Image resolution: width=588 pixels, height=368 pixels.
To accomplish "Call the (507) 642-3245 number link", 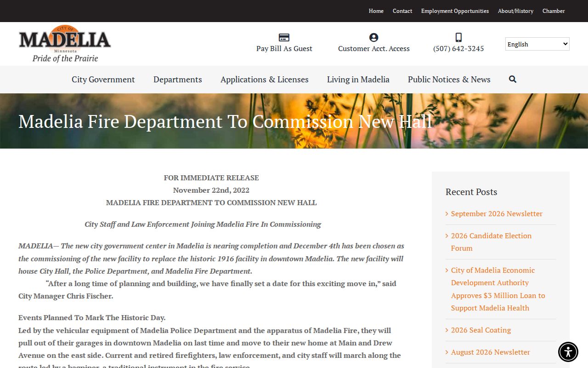I will tap(458, 49).
